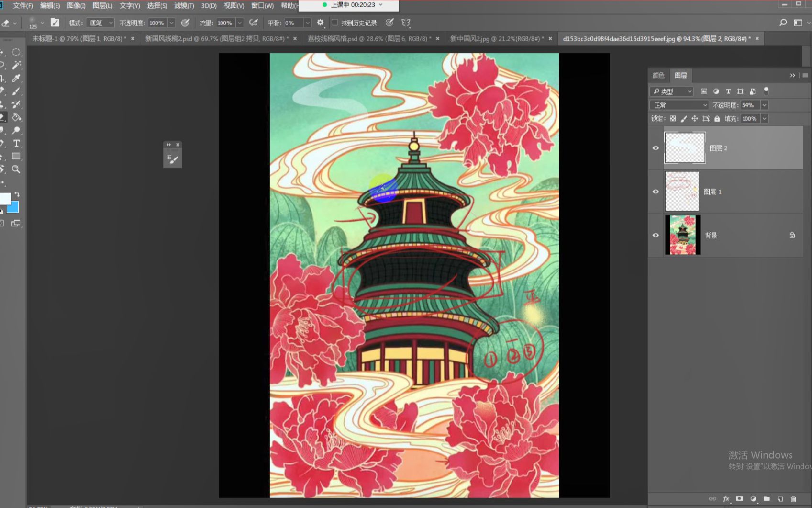Filter layers by pixel image type

coord(704,91)
